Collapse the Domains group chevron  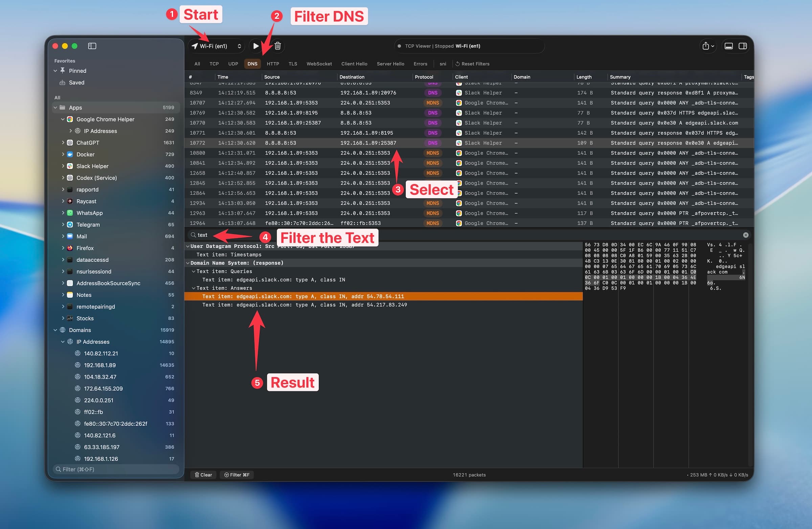(x=55, y=330)
